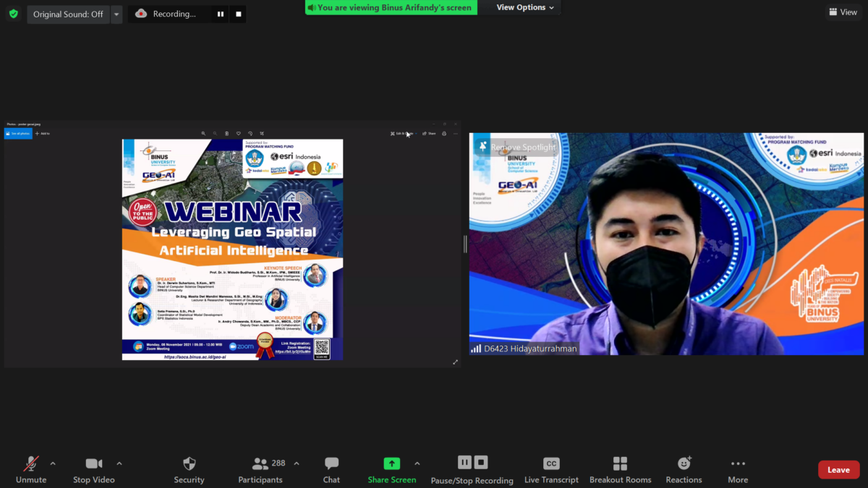Open the More options menu

click(x=738, y=470)
